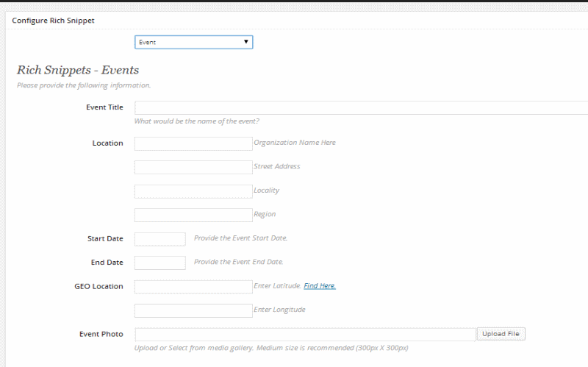This screenshot has width=588, height=367.
Task: Click the Configure Rich Snippet panel header
Action: click(x=53, y=21)
